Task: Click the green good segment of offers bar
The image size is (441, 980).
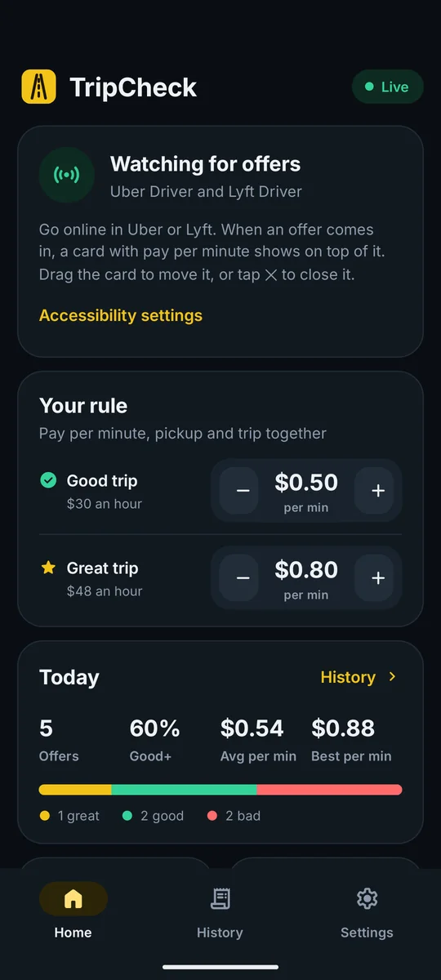Action: [x=184, y=790]
